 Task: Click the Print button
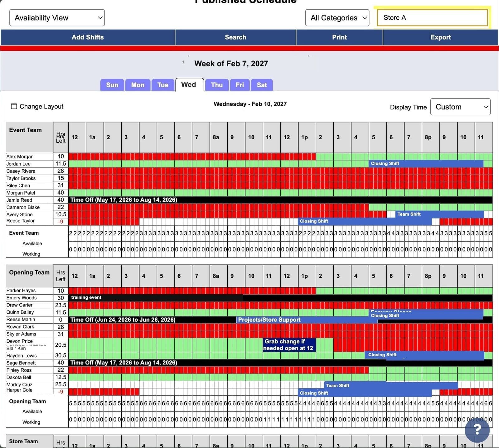[x=339, y=37]
